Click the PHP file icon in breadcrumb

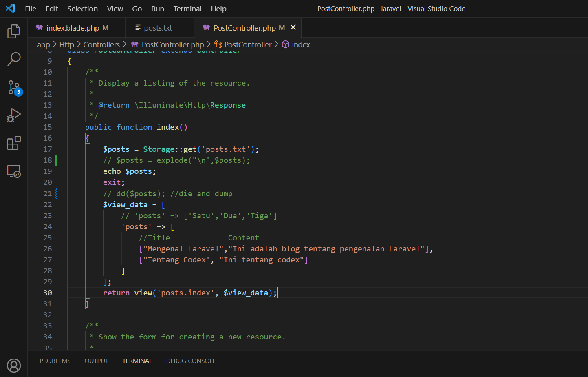[134, 44]
